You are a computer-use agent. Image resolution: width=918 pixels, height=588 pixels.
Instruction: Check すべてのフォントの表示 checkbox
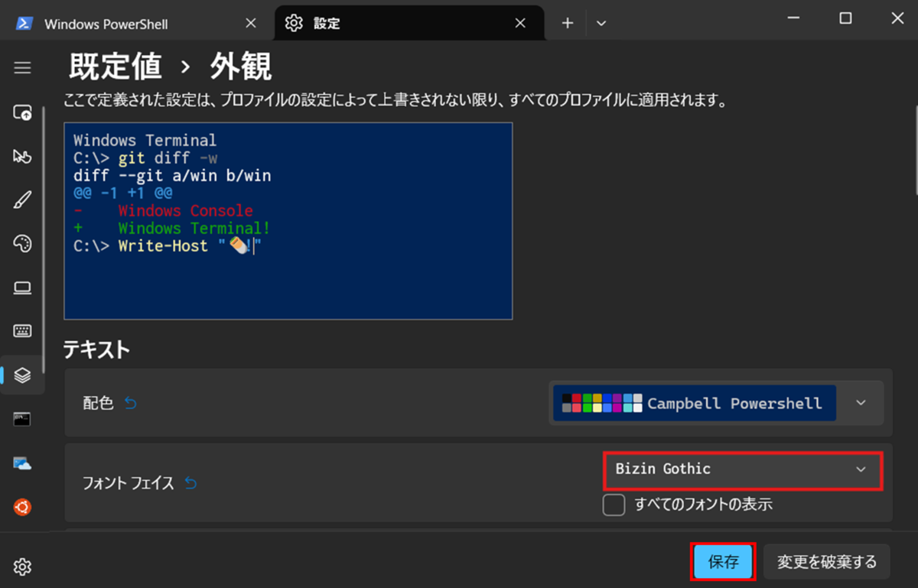614,505
